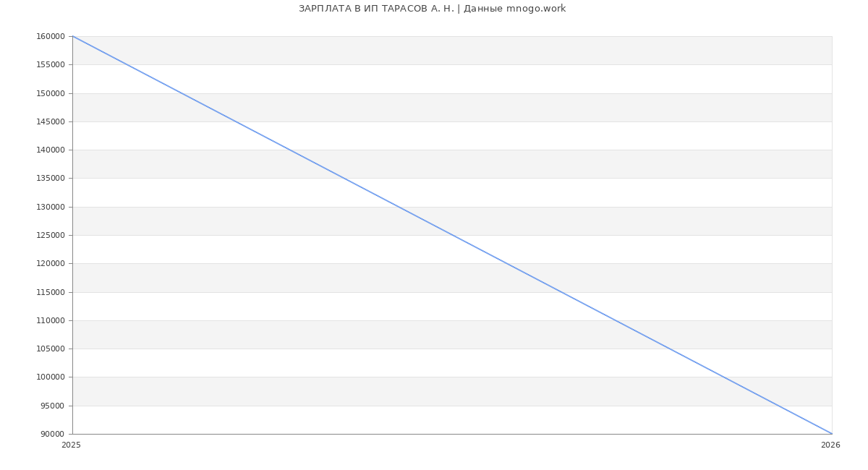Click the 120000 y-axis label
This screenshot has height=470, width=868.
tap(51, 264)
